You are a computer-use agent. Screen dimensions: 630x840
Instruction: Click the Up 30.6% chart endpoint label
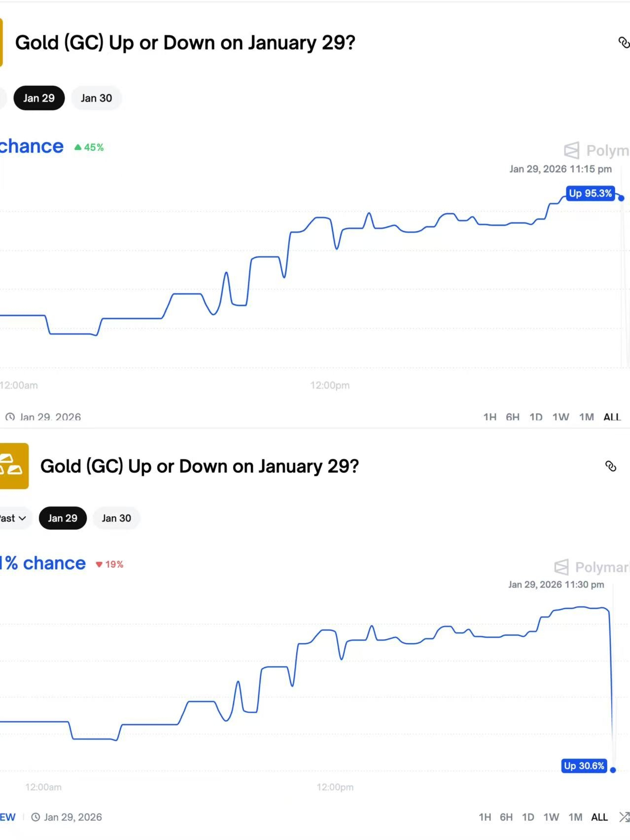coord(584,766)
